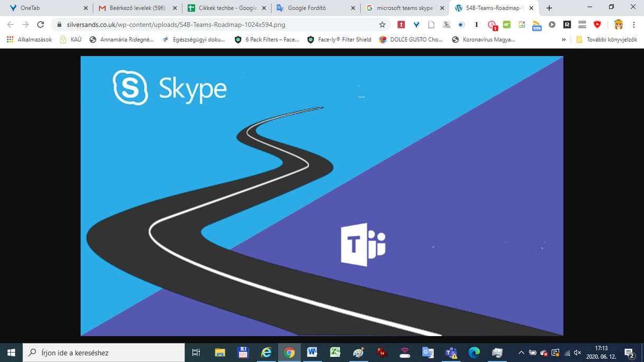Launch Internet Explorer from the taskbar
Screen dimensions: 644x362
[x=266, y=352]
